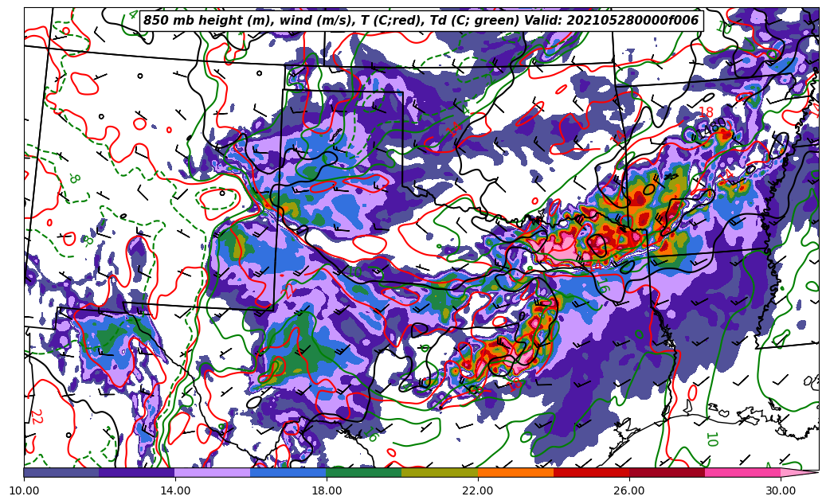Click the 10.00 colorbar tick label
The height and width of the screenshot is (504, 826).
point(24,490)
